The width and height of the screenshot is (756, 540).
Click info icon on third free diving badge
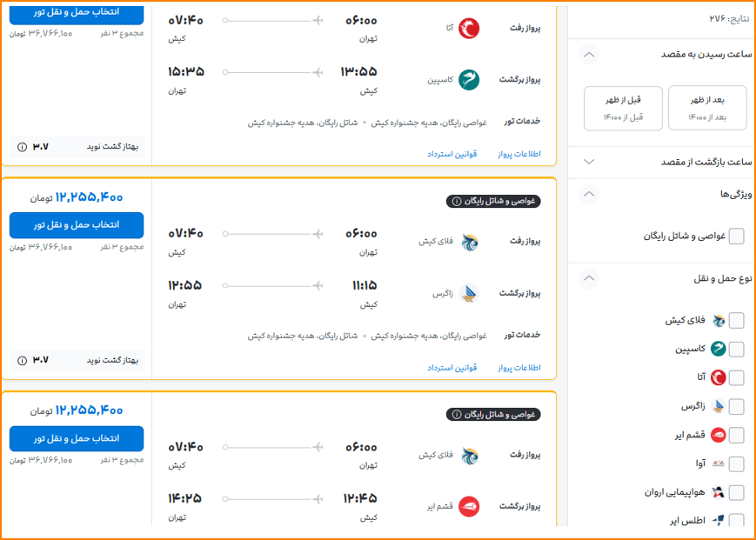point(456,415)
